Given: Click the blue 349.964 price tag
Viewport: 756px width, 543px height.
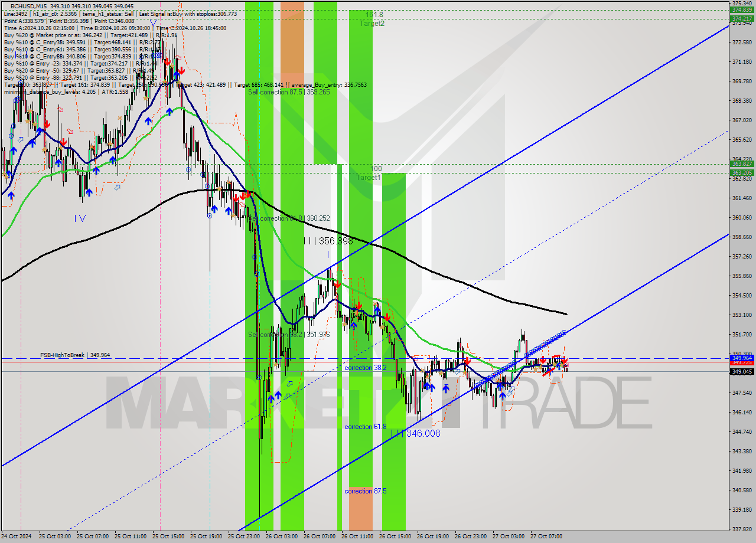Looking at the screenshot, I should pos(742,358).
